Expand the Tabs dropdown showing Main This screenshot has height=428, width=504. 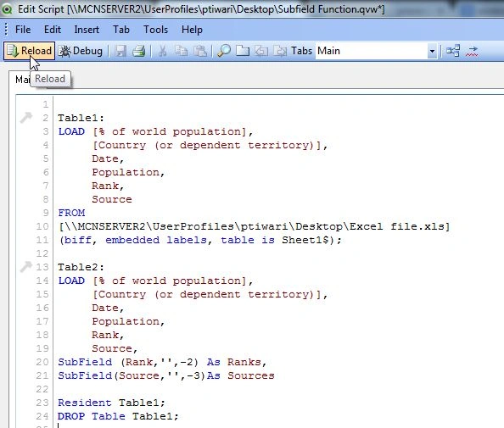(432, 51)
